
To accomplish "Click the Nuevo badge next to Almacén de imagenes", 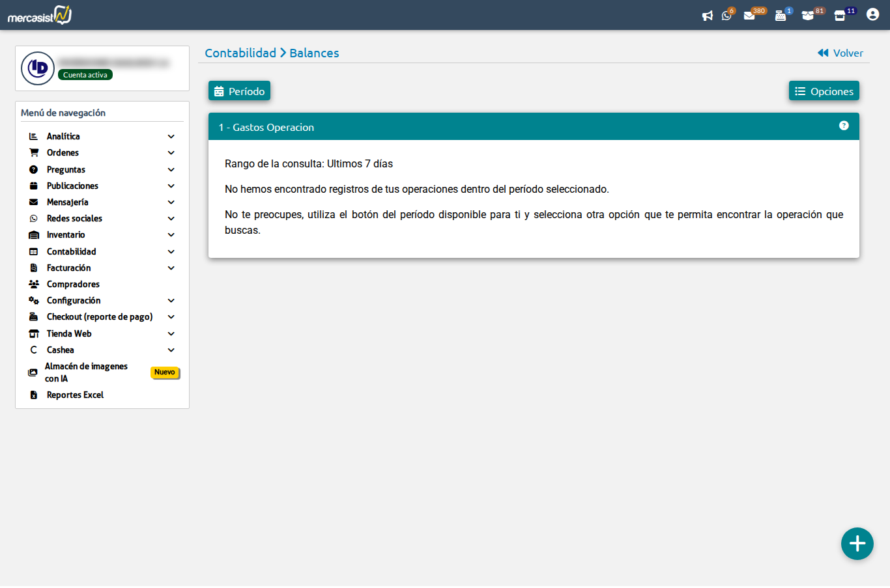I will click(x=165, y=372).
